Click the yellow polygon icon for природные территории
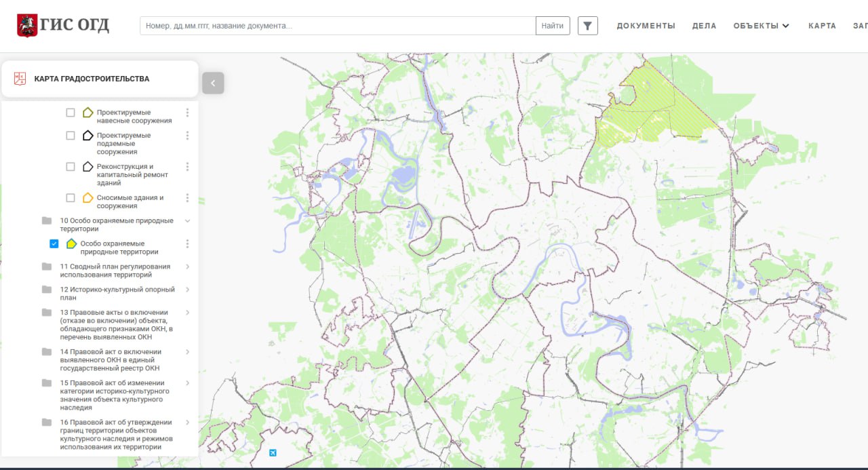The height and width of the screenshot is (470, 868). tap(71, 243)
